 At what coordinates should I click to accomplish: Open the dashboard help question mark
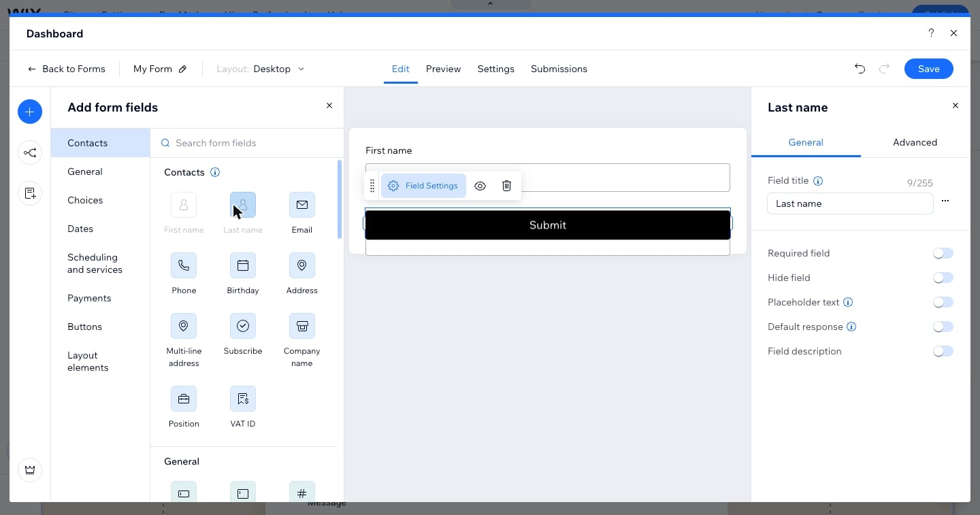(x=931, y=33)
